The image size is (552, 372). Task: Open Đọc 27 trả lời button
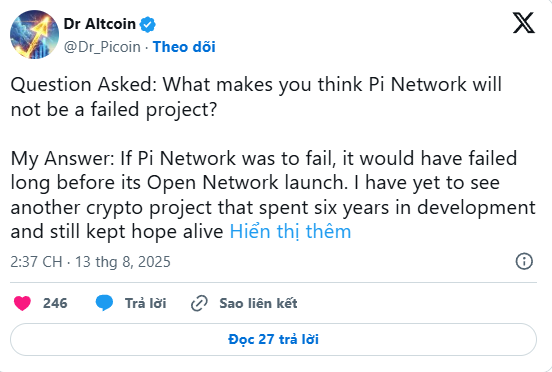coord(273,340)
